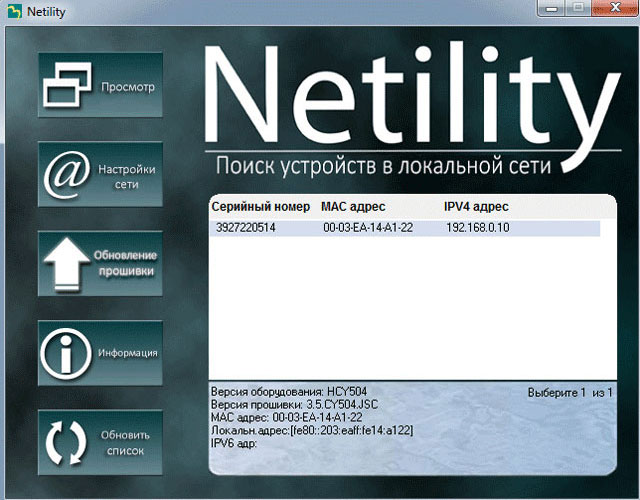The image size is (640, 500).
Task: Click MAC адрес line in details panel
Action: pos(287,417)
